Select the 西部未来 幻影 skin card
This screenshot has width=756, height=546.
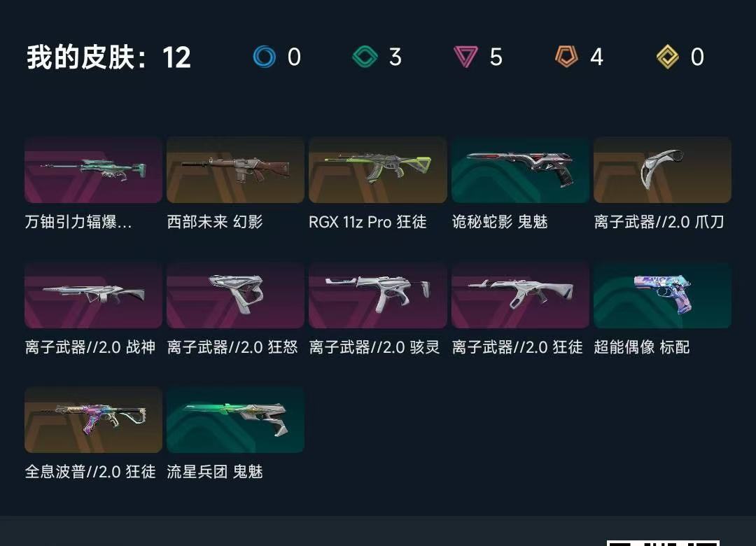click(235, 170)
